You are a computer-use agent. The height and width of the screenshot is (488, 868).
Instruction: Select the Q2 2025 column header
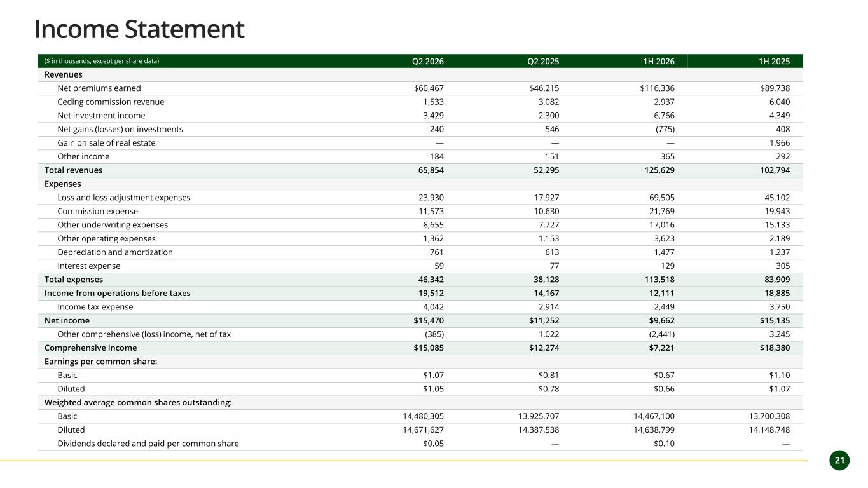pyautogui.click(x=543, y=61)
